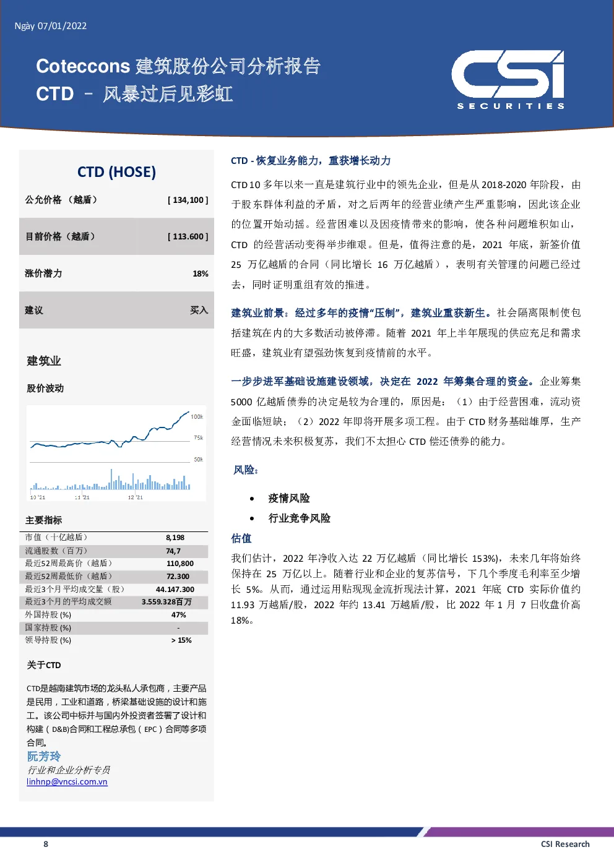
Task: Select the current price value '[ 113.600 ]'
Action: 188,236
